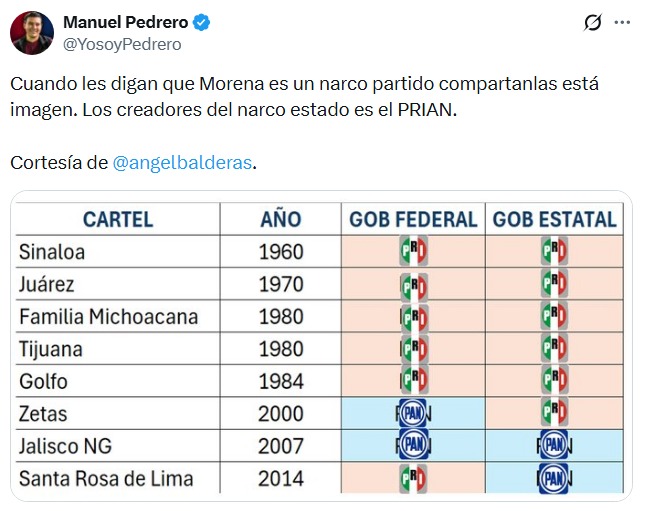Open the three-dot more options menu

click(622, 22)
